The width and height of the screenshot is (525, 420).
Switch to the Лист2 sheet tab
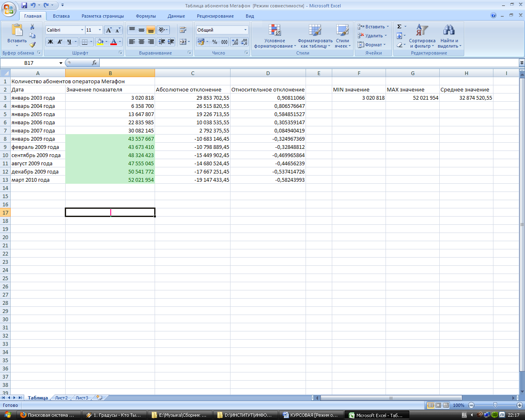61,398
